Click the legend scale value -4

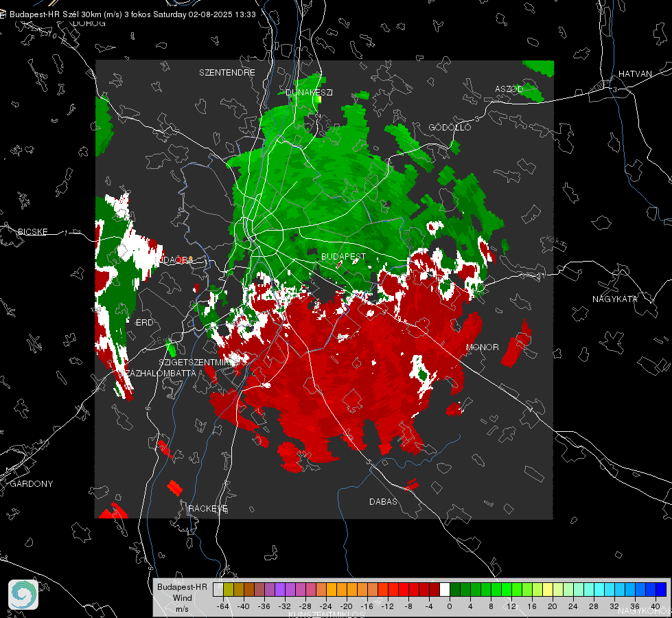[428, 606]
